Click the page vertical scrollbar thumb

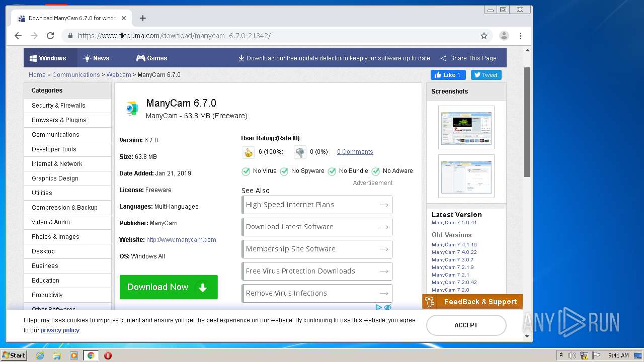[x=527, y=122]
